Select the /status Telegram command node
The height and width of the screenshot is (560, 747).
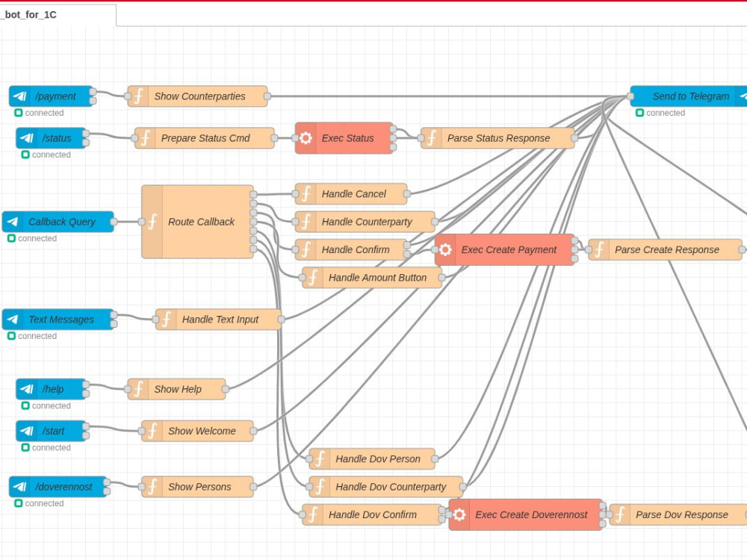(51, 138)
